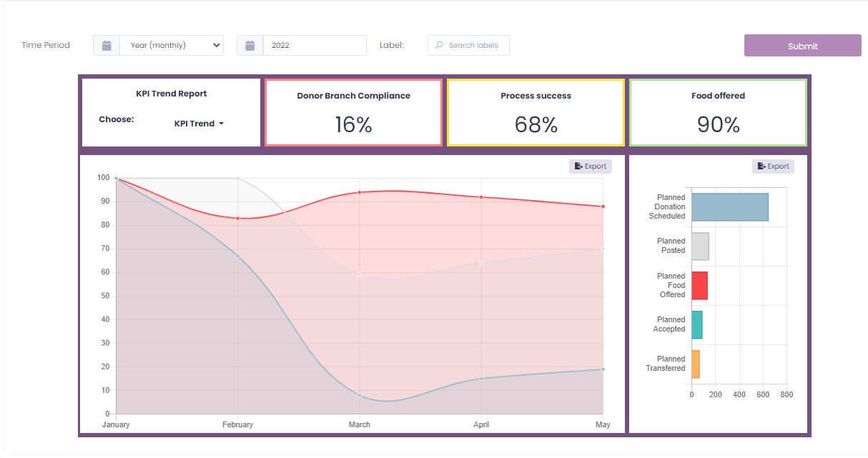Select the Donor Branch Compliance card
Screen dimensions: 868x458
pos(353,113)
